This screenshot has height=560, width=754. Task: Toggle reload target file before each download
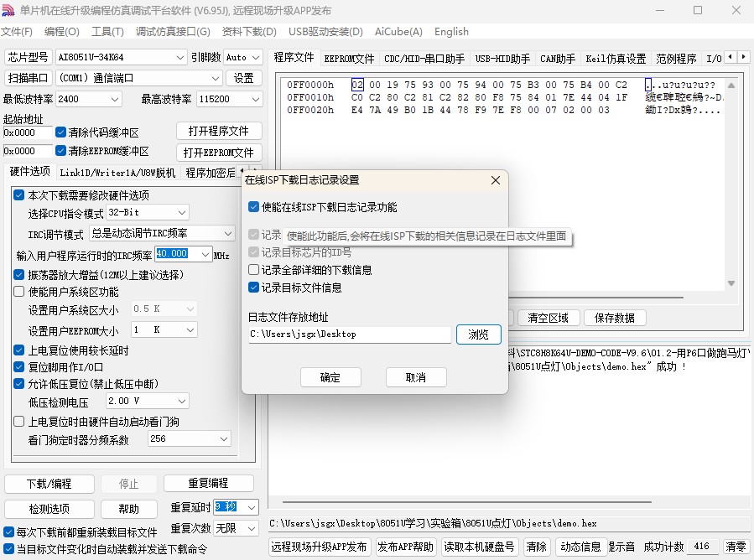click(8, 532)
